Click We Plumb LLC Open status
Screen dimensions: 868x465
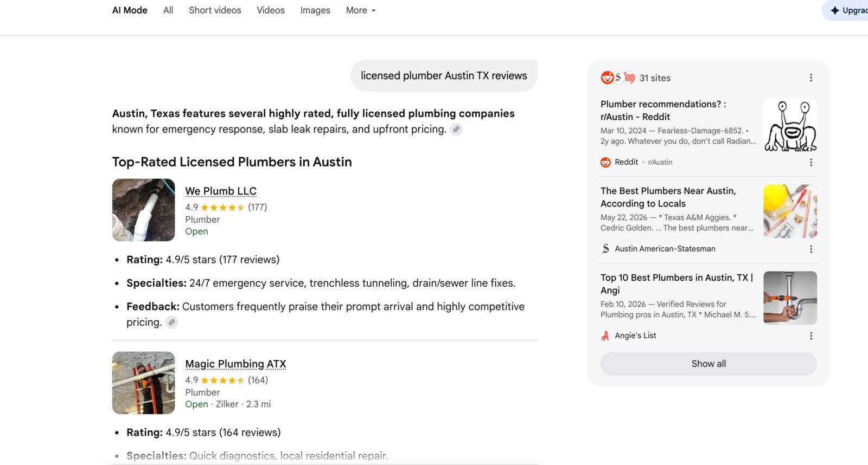click(196, 231)
